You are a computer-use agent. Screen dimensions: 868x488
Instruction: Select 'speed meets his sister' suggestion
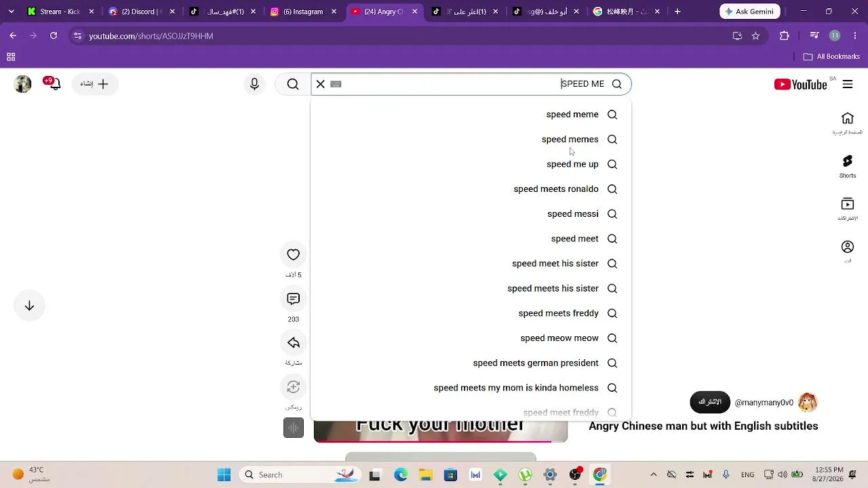tap(471, 289)
